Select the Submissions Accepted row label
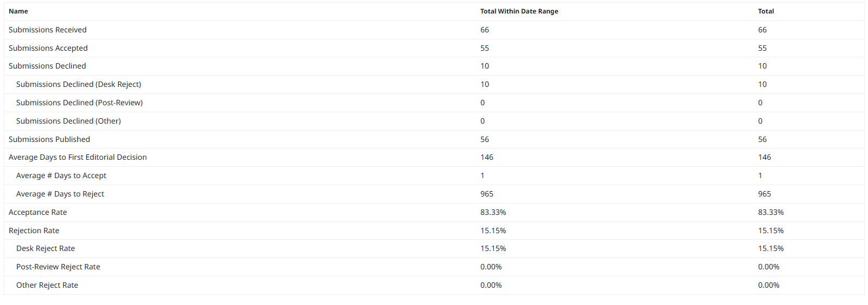 pos(48,48)
